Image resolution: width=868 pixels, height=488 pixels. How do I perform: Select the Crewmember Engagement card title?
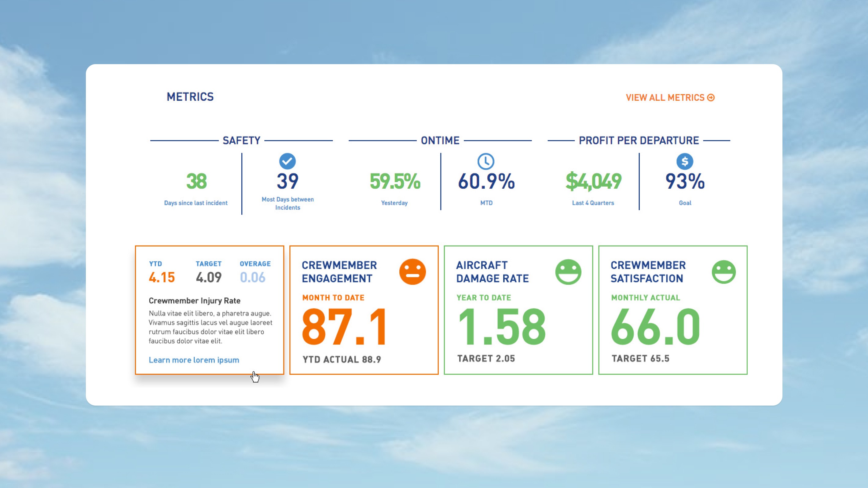coord(339,272)
